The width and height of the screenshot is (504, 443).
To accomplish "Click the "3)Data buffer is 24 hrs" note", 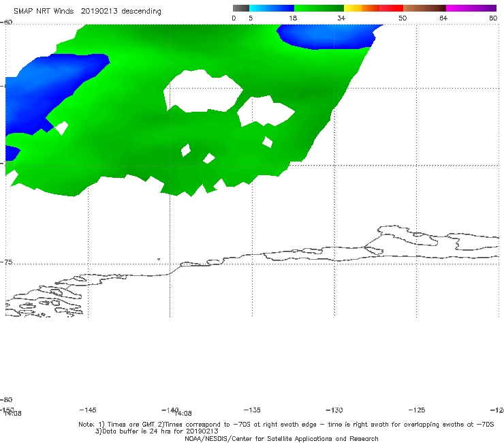I will [157, 431].
